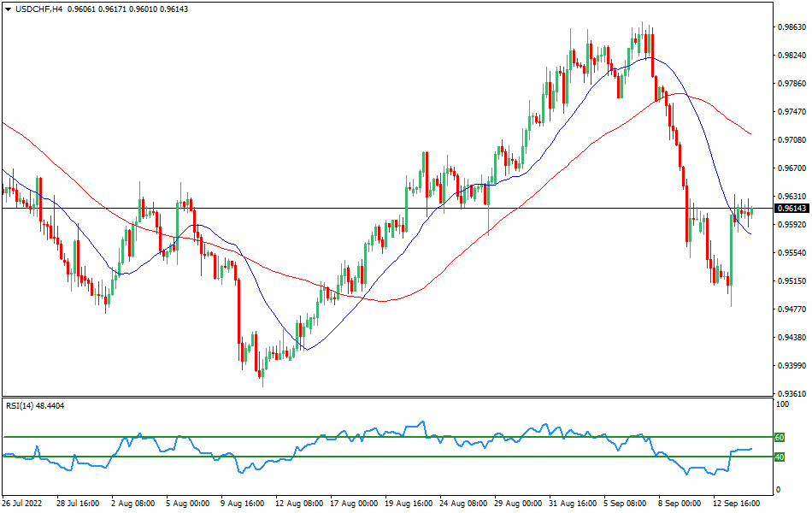Click the RSI 40 level marker
The height and width of the screenshot is (513, 812).
[x=780, y=457]
